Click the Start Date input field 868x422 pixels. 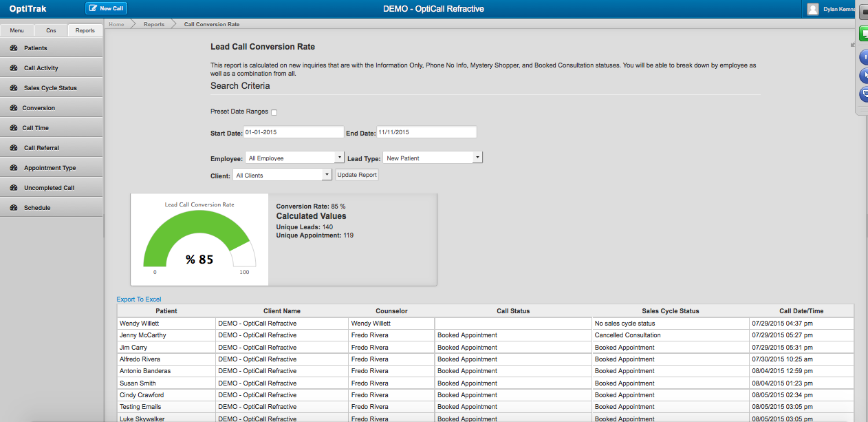(x=293, y=132)
